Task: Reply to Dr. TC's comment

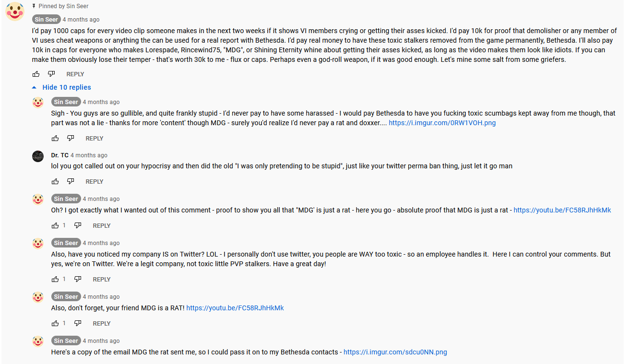Action: click(x=95, y=182)
